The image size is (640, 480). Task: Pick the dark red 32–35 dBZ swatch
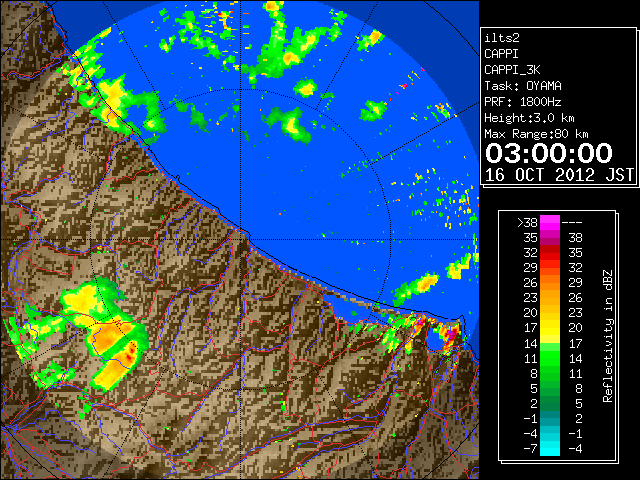pyautogui.click(x=550, y=253)
